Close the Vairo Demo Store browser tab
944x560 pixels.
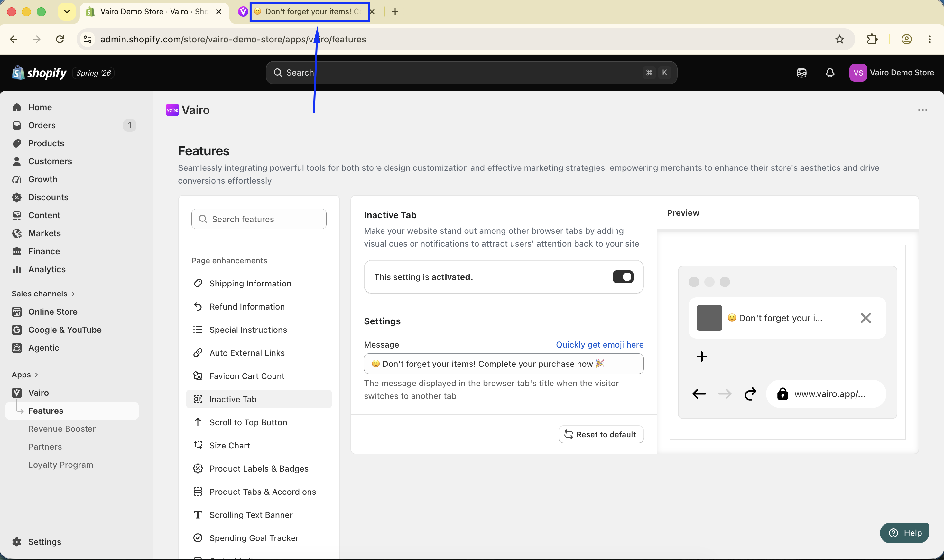[219, 12]
